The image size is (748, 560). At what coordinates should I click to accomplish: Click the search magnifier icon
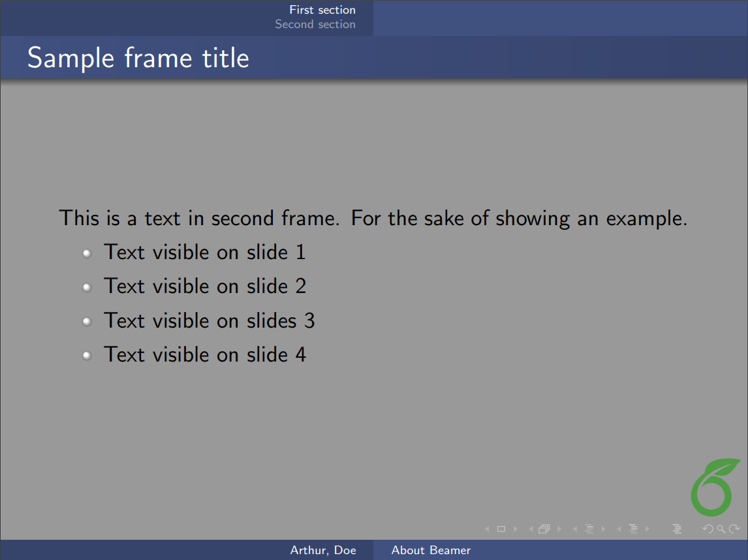pos(721,529)
